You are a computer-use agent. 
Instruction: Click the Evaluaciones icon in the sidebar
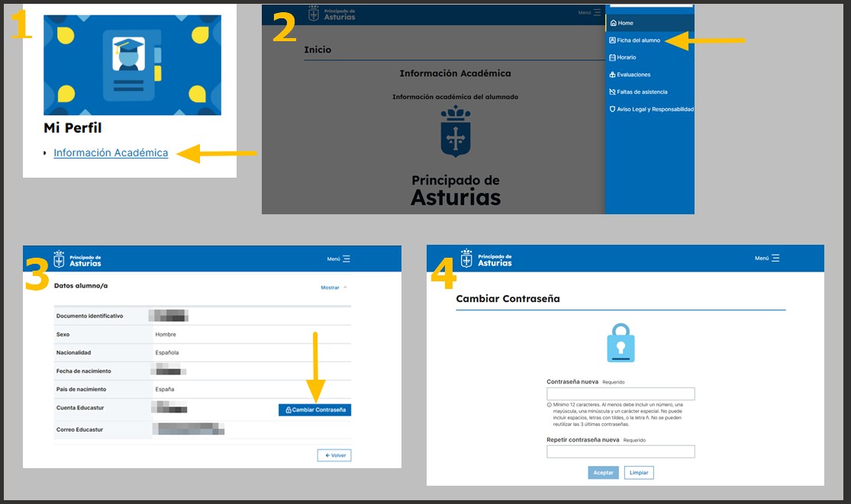click(612, 75)
